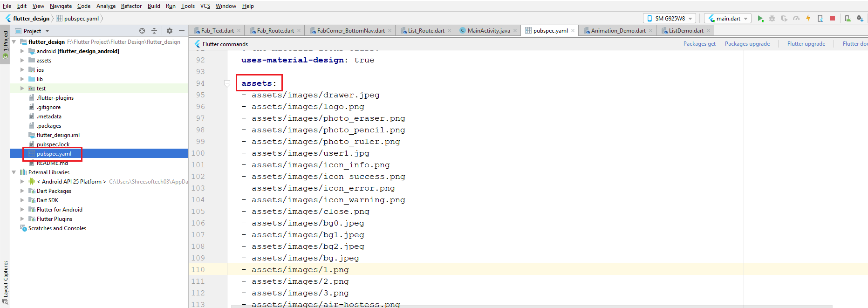Select pubspec.yaml breadcrumb in navigation bar
The image size is (868, 308).
click(77, 19)
